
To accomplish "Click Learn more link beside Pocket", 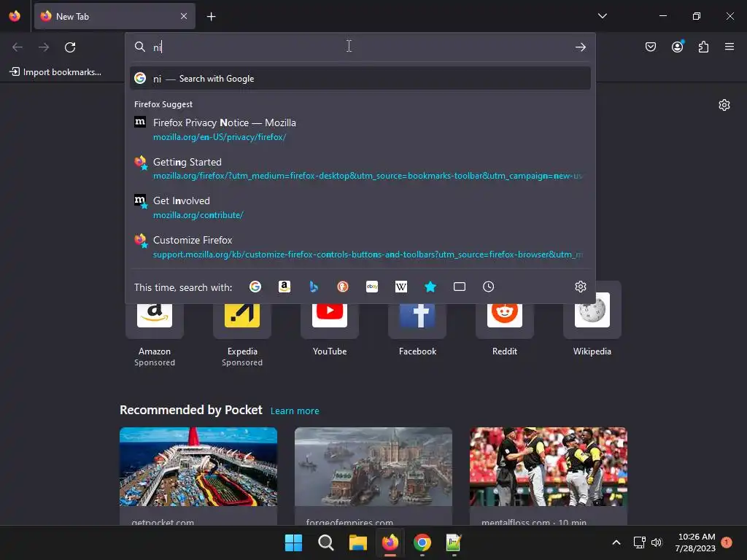I will (x=295, y=411).
